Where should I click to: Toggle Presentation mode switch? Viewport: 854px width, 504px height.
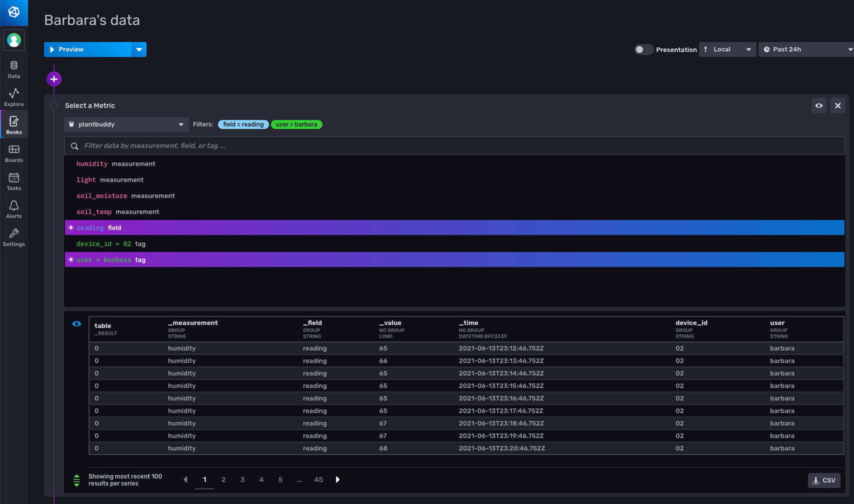(643, 49)
